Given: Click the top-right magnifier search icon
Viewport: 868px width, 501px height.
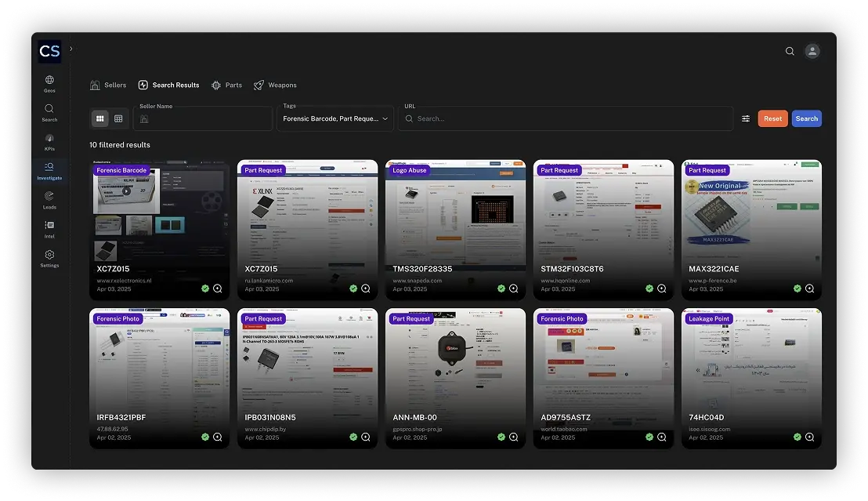Looking at the screenshot, I should coord(790,51).
